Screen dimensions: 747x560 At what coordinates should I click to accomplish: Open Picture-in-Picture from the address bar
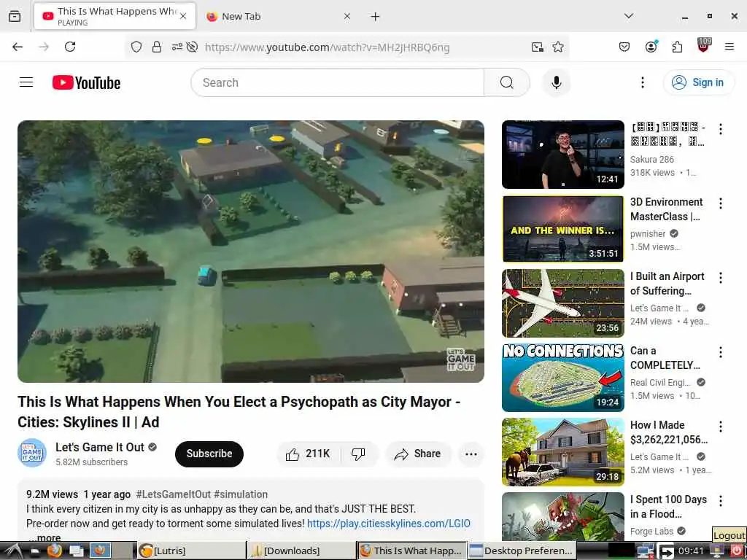pos(538,47)
